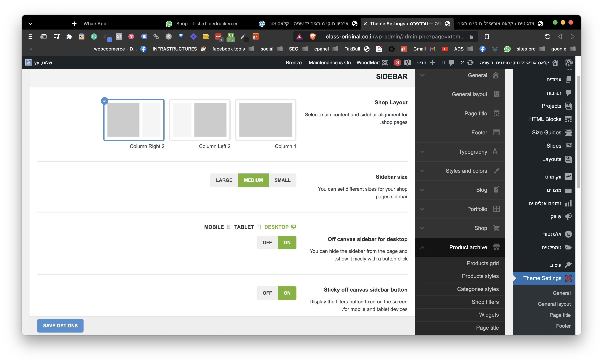603x364 pixels.
Task: Select SMALL sidebar size
Action: [x=282, y=180]
